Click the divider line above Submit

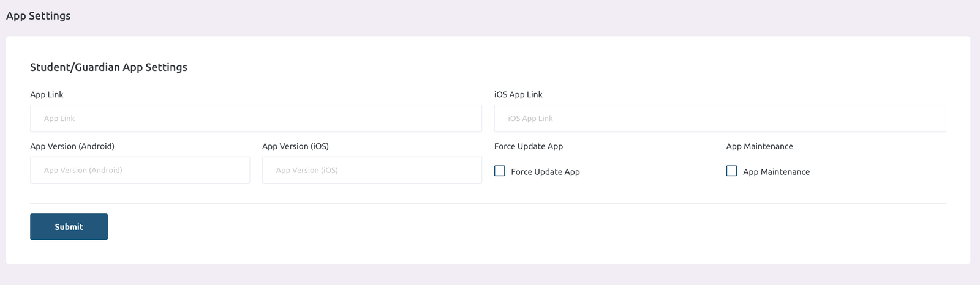click(x=488, y=204)
